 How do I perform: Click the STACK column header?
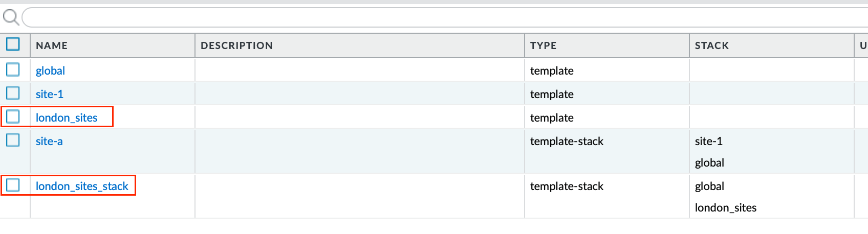(x=711, y=46)
